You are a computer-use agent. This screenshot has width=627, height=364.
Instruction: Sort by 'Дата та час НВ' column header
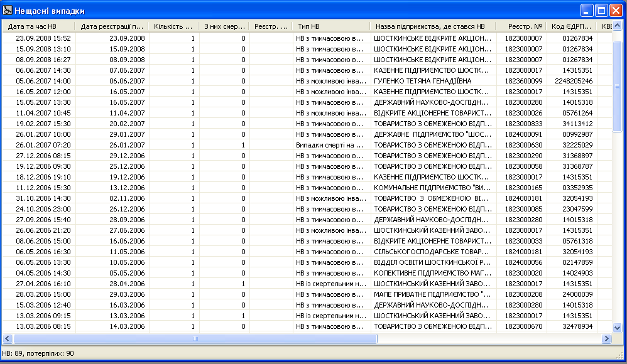point(38,26)
